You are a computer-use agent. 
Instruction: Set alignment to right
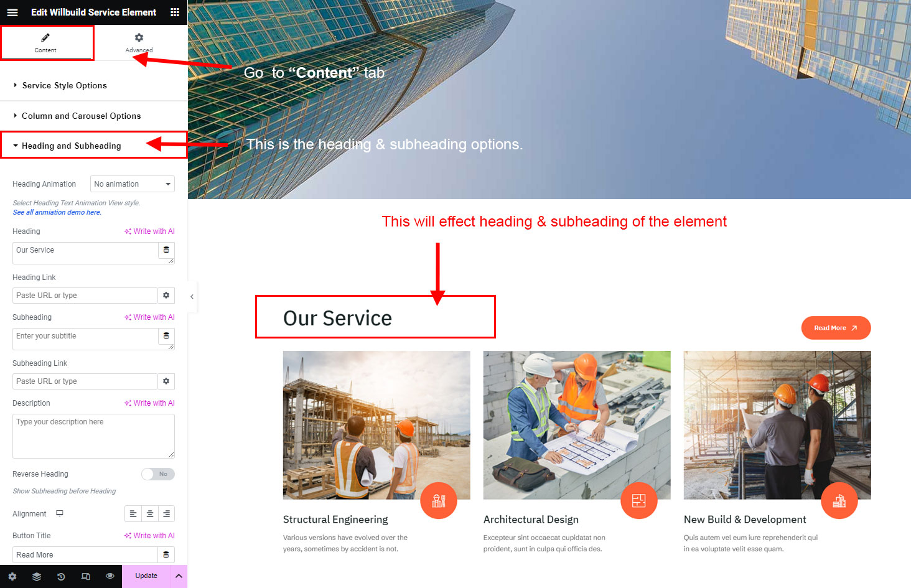click(167, 514)
